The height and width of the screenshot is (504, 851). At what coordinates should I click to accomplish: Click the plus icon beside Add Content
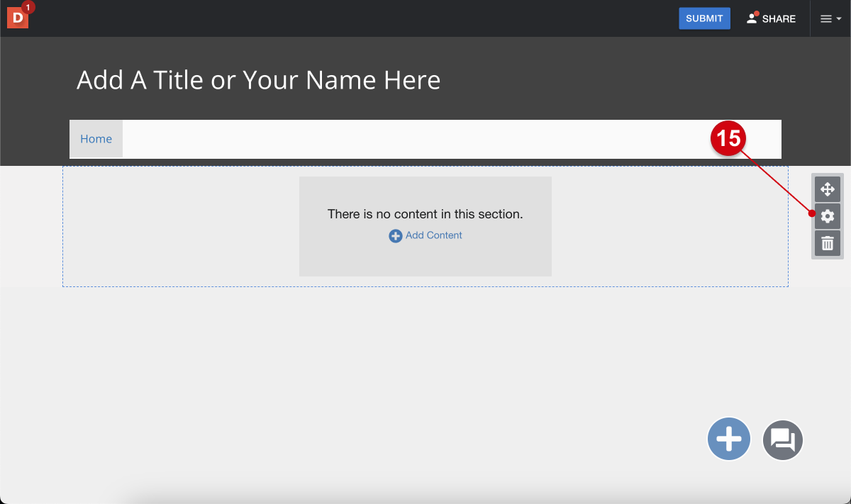396,236
